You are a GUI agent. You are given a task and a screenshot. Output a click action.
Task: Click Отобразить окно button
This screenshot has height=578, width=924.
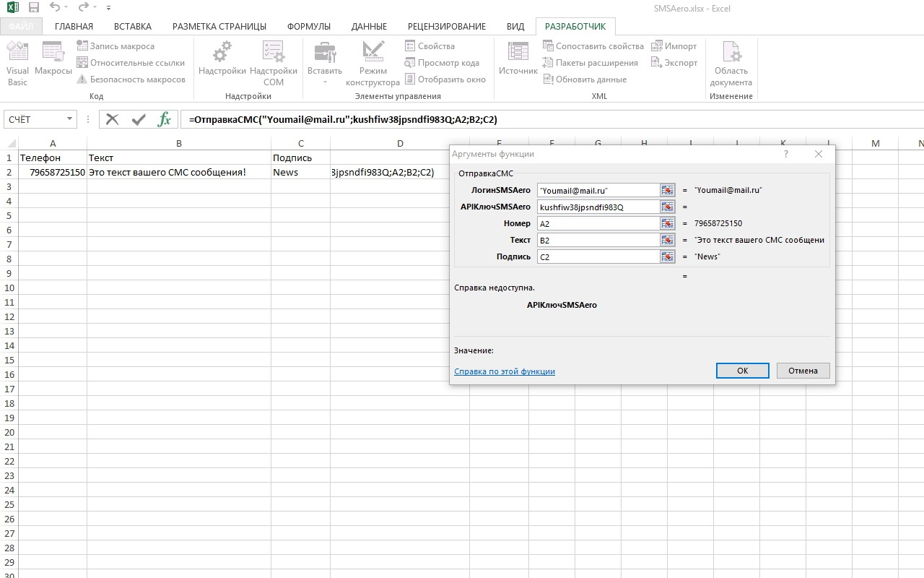(x=445, y=79)
